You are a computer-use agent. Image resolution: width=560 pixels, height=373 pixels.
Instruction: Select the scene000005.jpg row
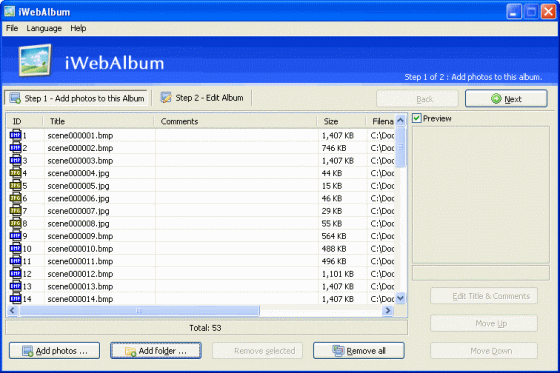point(201,185)
